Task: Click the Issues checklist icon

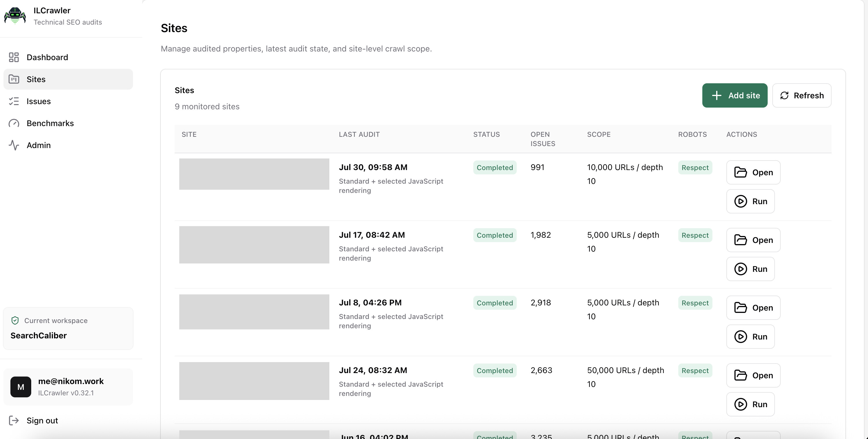Action: [14, 101]
